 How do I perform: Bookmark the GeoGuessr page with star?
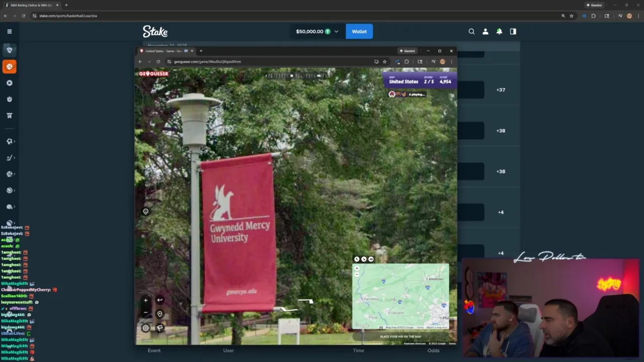click(384, 61)
